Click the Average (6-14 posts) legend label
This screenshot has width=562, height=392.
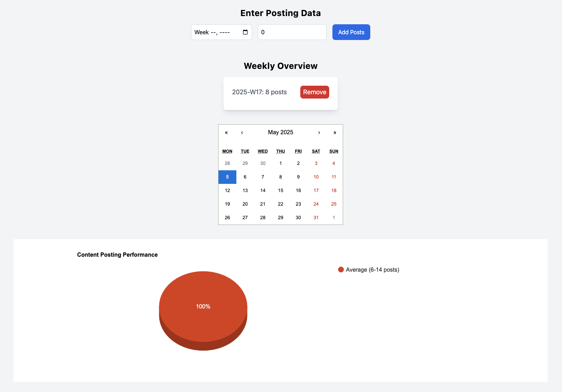pos(372,270)
